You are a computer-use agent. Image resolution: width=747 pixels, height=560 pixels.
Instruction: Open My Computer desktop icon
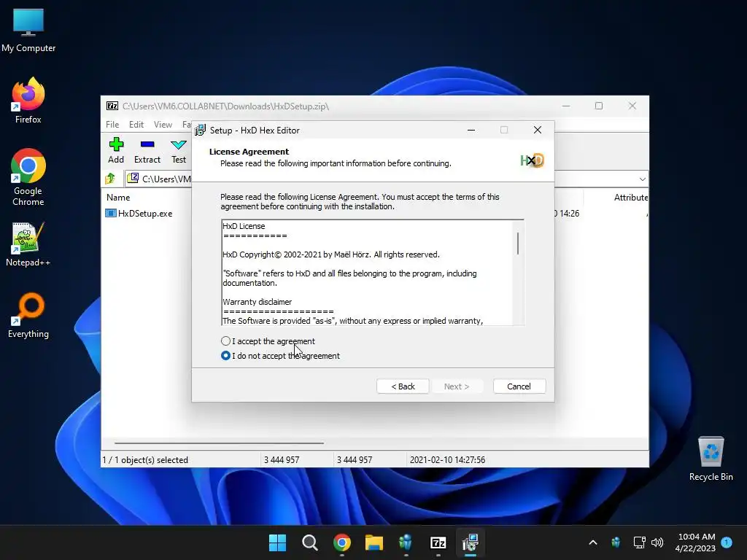point(28,31)
